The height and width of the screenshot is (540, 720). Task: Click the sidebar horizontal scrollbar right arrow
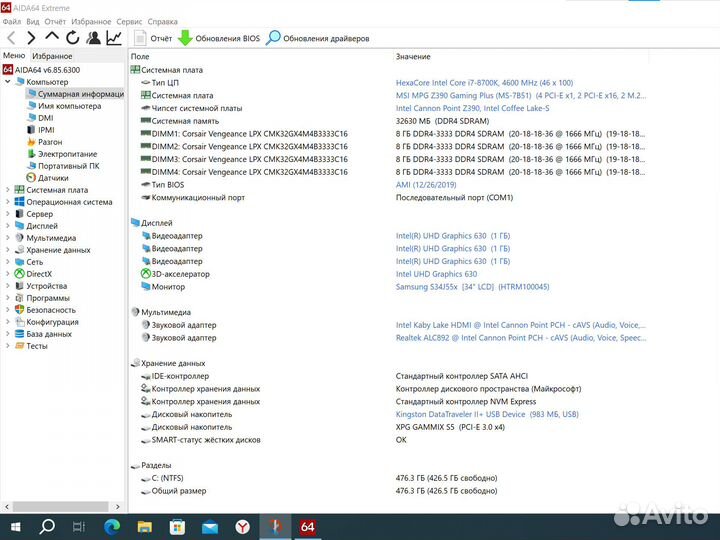[118, 506]
